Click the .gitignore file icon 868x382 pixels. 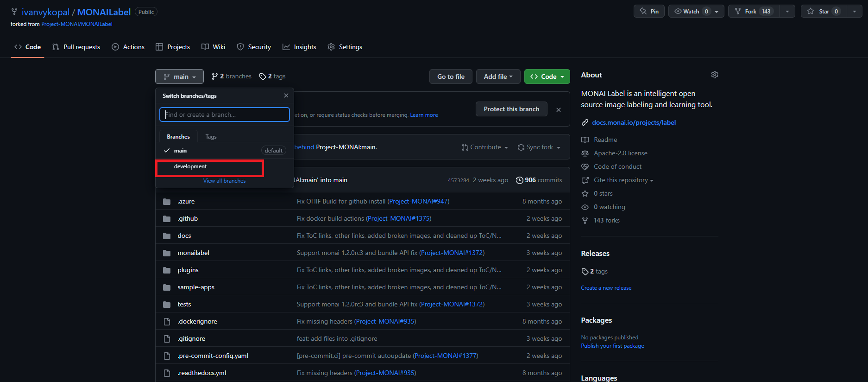167,339
